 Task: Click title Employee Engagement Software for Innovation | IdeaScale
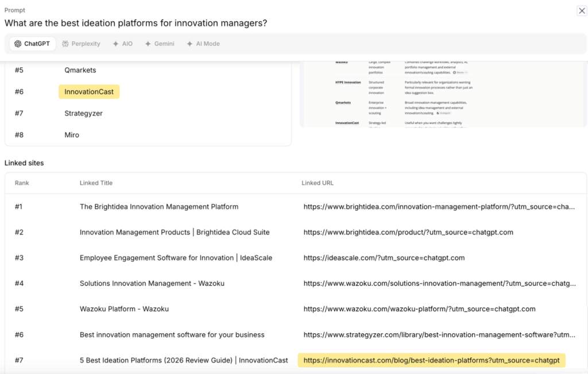pos(176,258)
